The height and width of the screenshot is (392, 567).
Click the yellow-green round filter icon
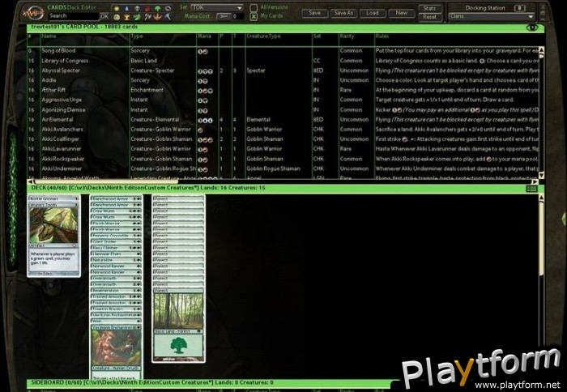pyautogui.click(x=117, y=17)
